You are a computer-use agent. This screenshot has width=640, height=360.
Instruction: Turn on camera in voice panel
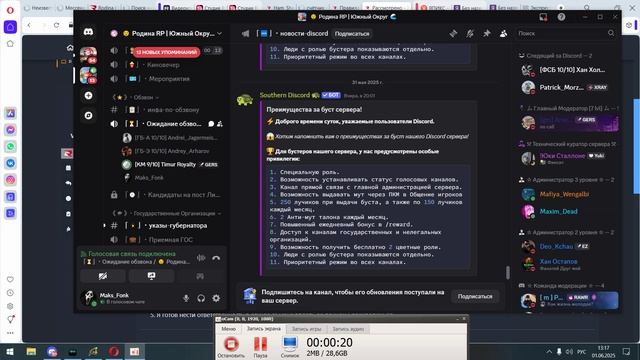click(x=103, y=276)
